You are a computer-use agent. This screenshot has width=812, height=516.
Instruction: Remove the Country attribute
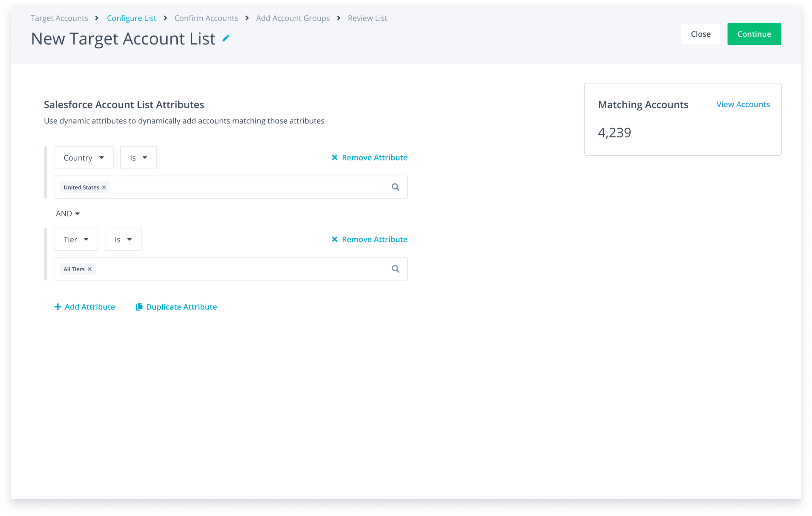369,158
